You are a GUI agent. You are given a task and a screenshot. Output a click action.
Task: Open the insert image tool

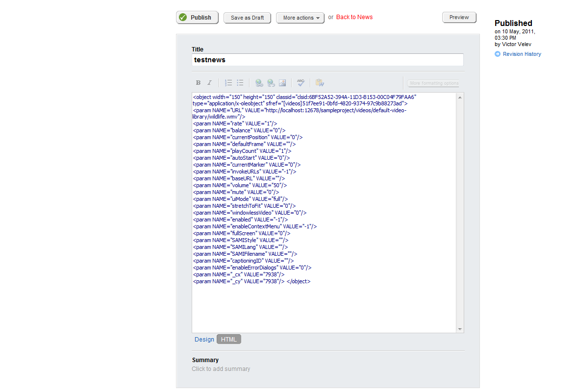(x=282, y=83)
